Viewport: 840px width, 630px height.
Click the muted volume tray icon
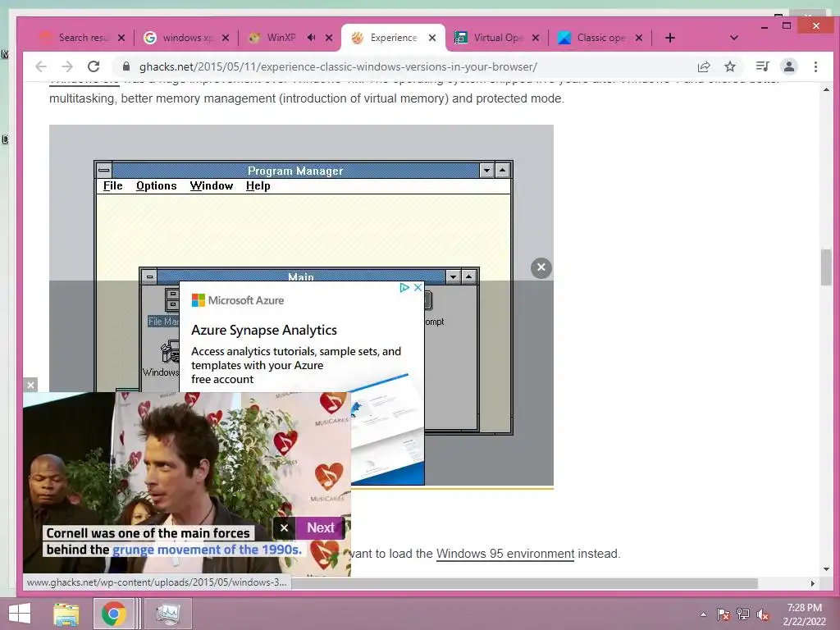point(763,614)
